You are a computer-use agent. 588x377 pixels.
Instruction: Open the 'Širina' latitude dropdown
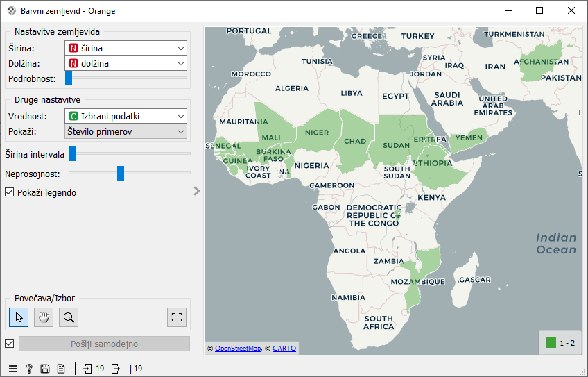coord(126,48)
